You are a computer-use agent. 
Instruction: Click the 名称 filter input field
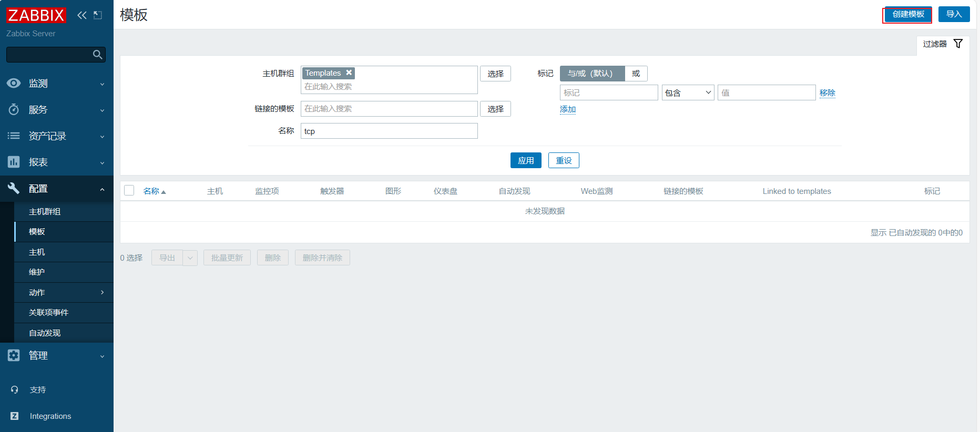click(389, 131)
